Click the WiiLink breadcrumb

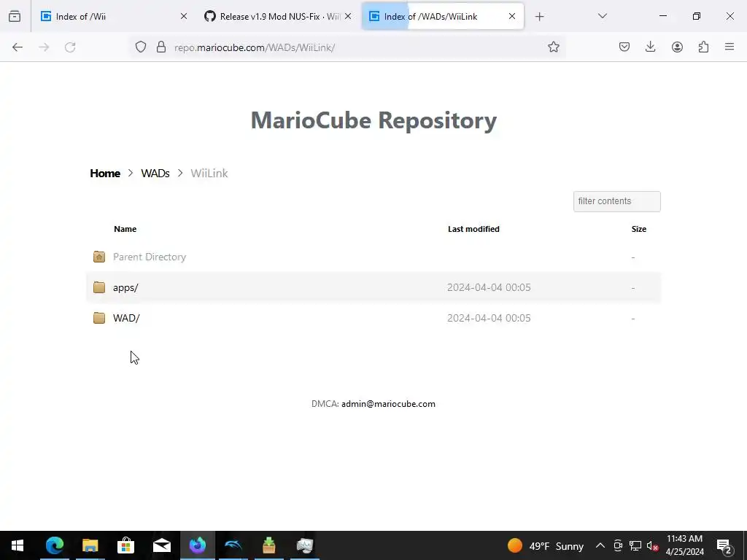[x=209, y=173]
